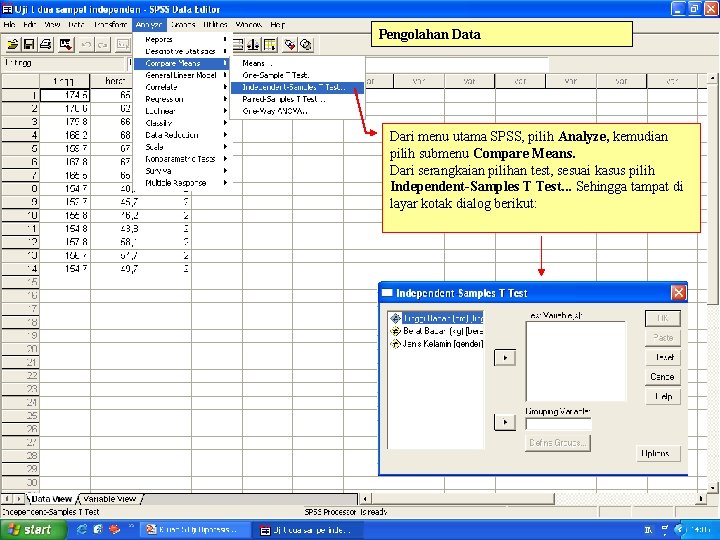The image size is (720, 540).
Task: Click Internet Explorer quick launch icon
Action: 82,529
